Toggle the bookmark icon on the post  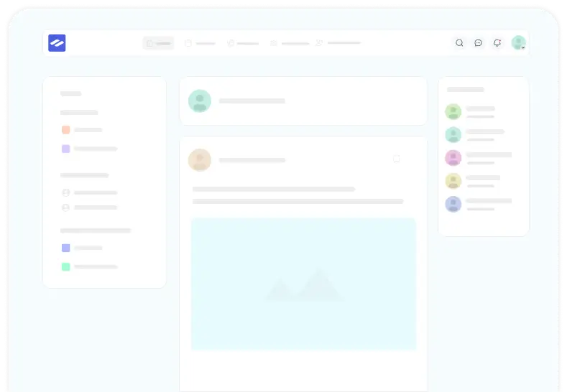pyautogui.click(x=396, y=159)
